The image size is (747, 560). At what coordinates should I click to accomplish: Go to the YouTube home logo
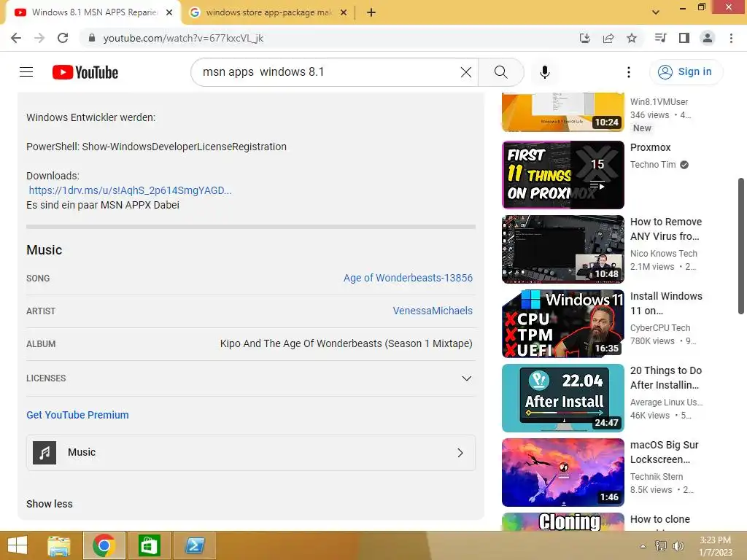click(85, 72)
